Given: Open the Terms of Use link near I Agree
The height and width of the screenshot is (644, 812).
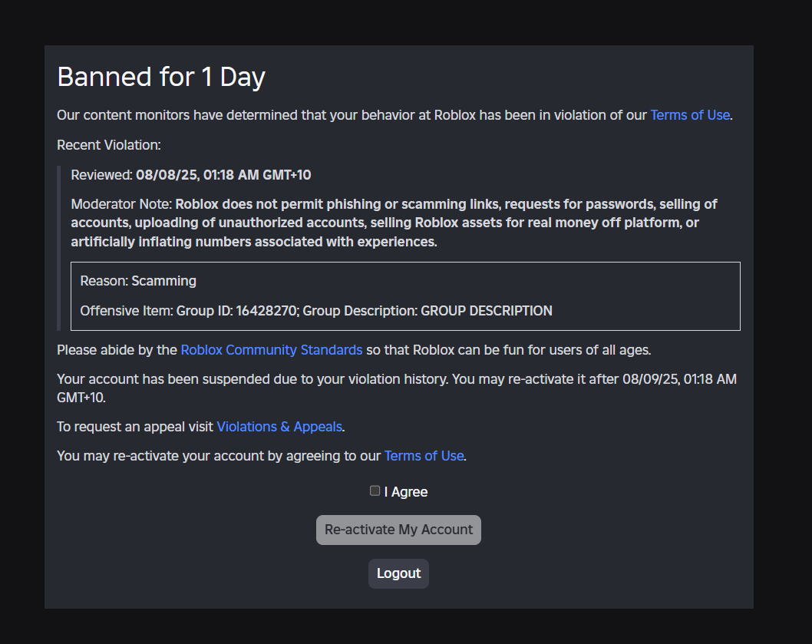Looking at the screenshot, I should (424, 455).
